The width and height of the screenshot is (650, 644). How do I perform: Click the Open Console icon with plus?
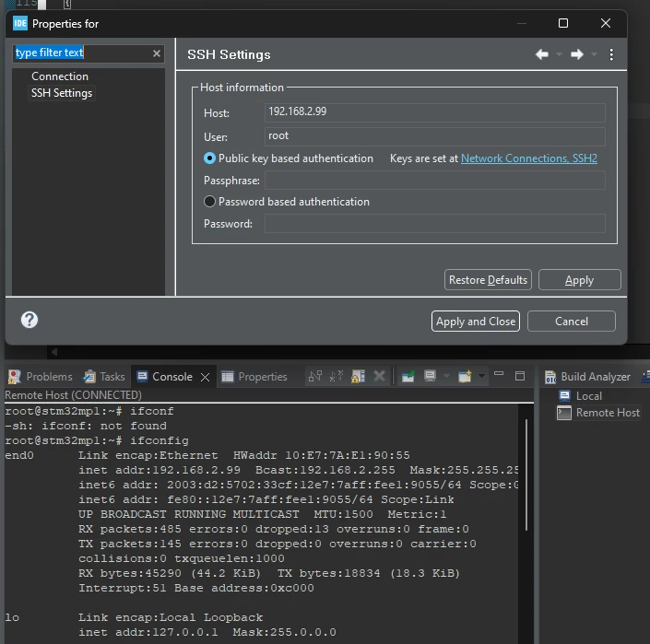(x=465, y=376)
